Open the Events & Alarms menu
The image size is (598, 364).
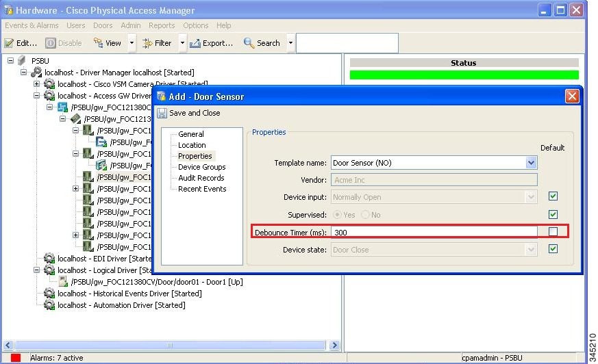(32, 25)
